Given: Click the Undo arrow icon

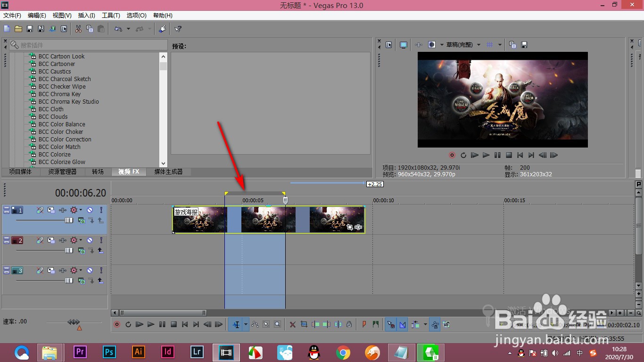Looking at the screenshot, I should point(118,29).
